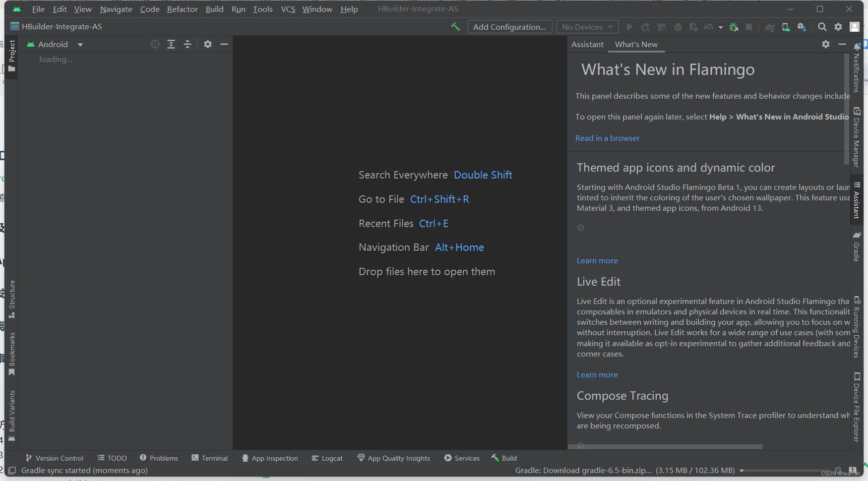868x481 pixels.
Task: Open the Build menu
Action: (x=214, y=9)
